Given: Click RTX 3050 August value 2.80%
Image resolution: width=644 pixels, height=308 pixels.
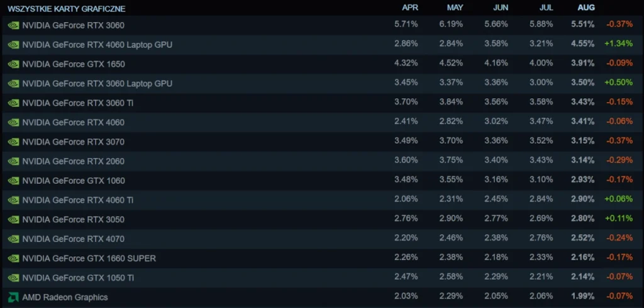Looking at the screenshot, I should [x=582, y=219].
